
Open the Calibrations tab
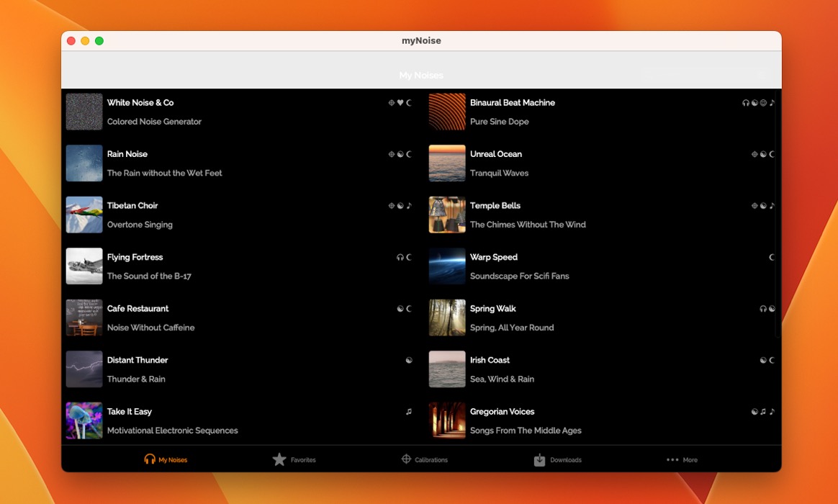[x=424, y=459]
